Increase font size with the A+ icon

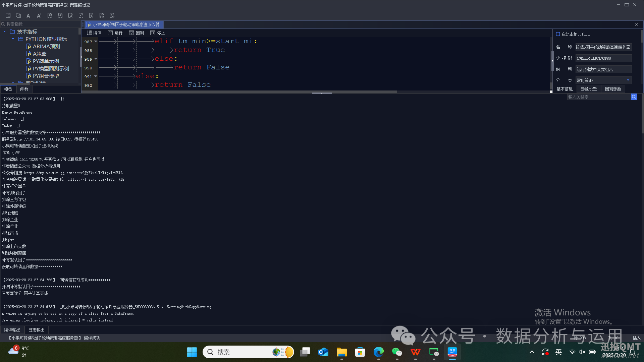[x=39, y=15]
